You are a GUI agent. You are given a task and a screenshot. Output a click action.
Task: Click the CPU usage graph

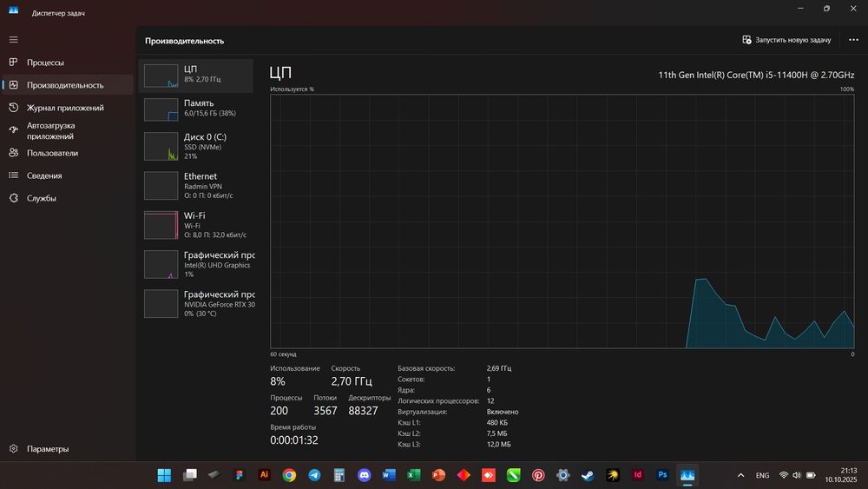pos(562,221)
